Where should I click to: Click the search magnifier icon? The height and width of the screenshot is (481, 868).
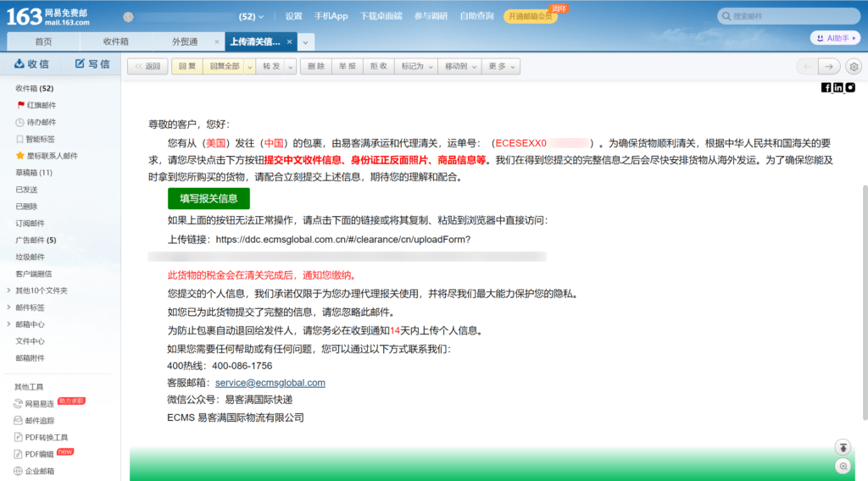pyautogui.click(x=726, y=16)
